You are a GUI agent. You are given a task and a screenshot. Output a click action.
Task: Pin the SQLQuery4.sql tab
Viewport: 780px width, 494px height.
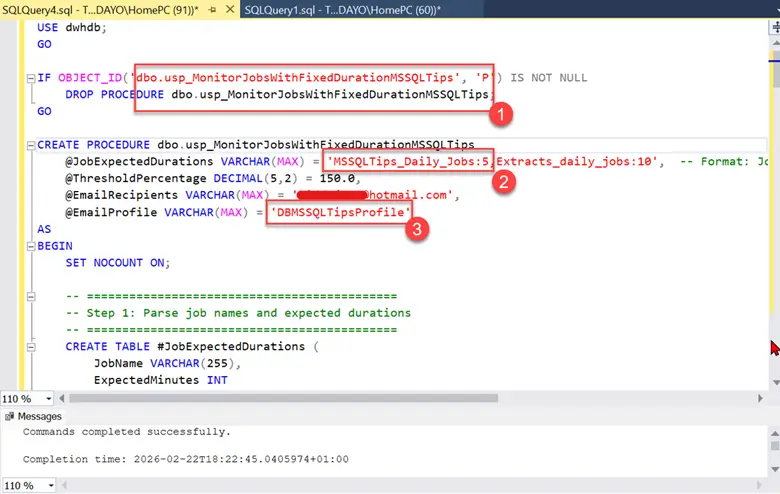tap(212, 9)
